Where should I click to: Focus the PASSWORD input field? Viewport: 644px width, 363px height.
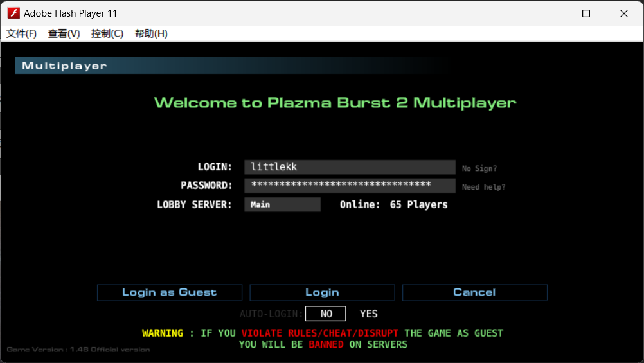(349, 186)
